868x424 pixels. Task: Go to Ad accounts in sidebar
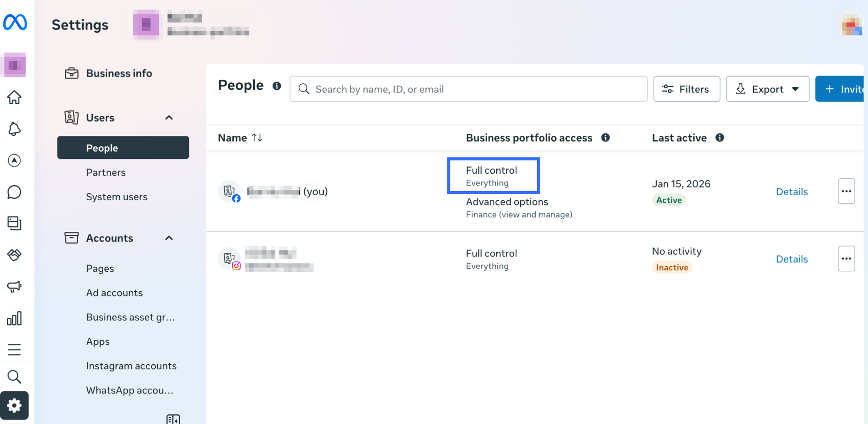(x=114, y=293)
